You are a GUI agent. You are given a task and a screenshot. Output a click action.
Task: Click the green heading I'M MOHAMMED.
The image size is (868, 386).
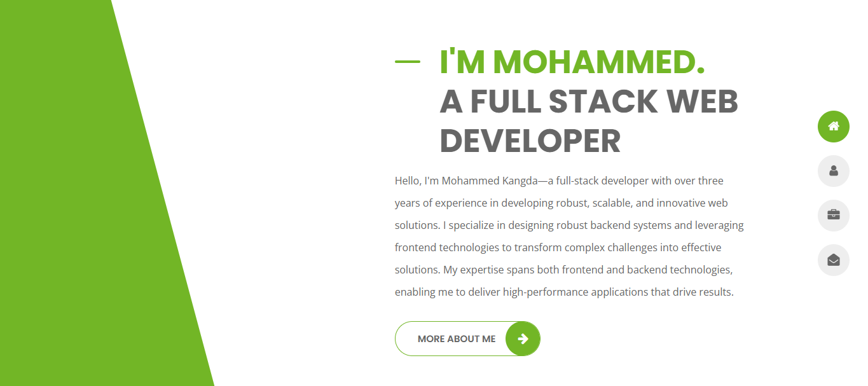(x=572, y=62)
